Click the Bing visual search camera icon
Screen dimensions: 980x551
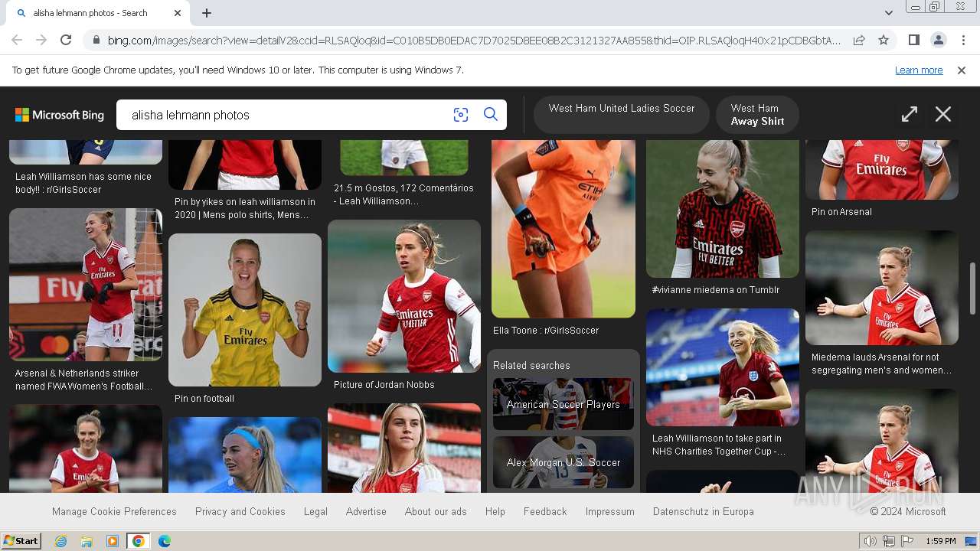point(461,115)
